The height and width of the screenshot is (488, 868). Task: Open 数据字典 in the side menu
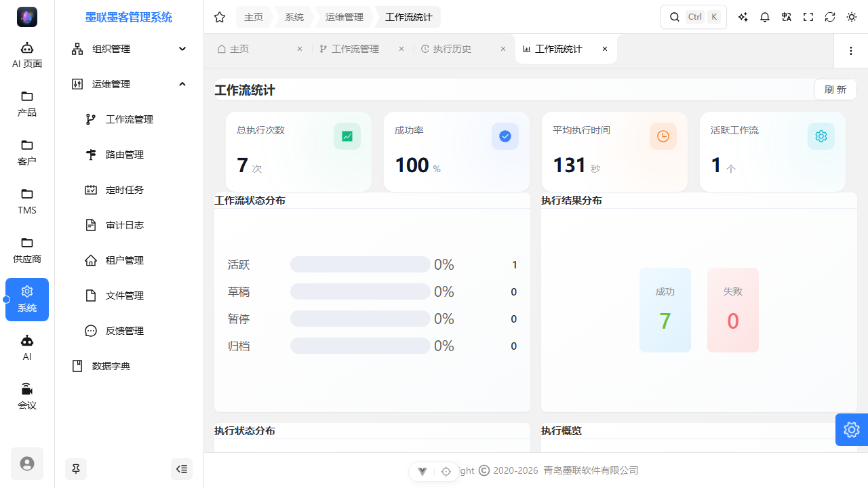coord(129,366)
